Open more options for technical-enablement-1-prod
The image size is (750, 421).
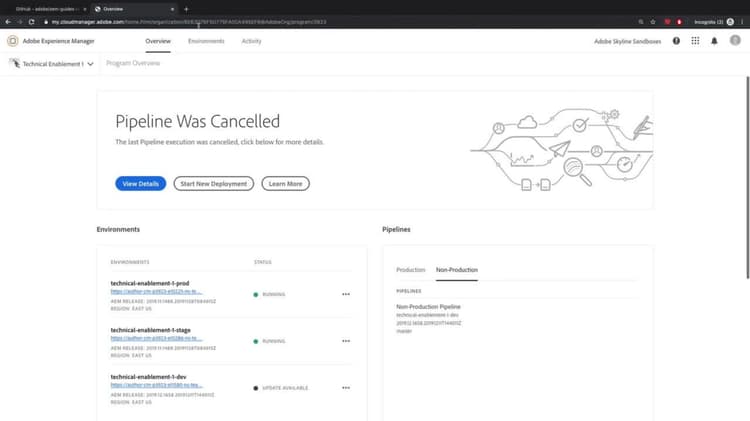[x=346, y=294]
